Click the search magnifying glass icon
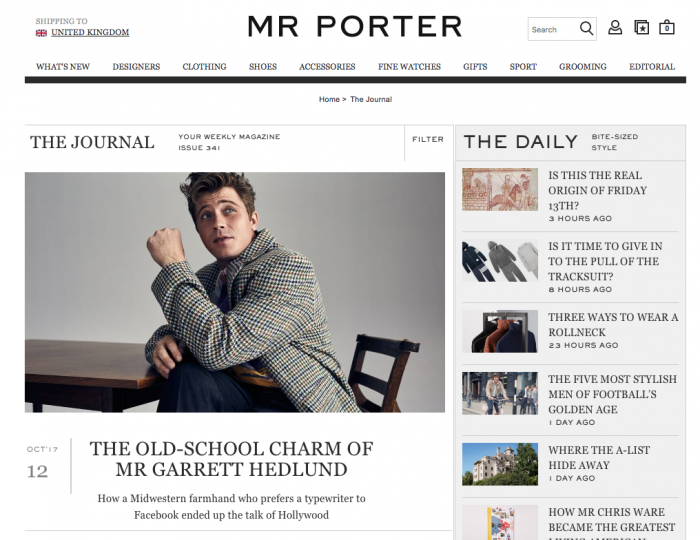The width and height of the screenshot is (700, 540). (x=586, y=29)
